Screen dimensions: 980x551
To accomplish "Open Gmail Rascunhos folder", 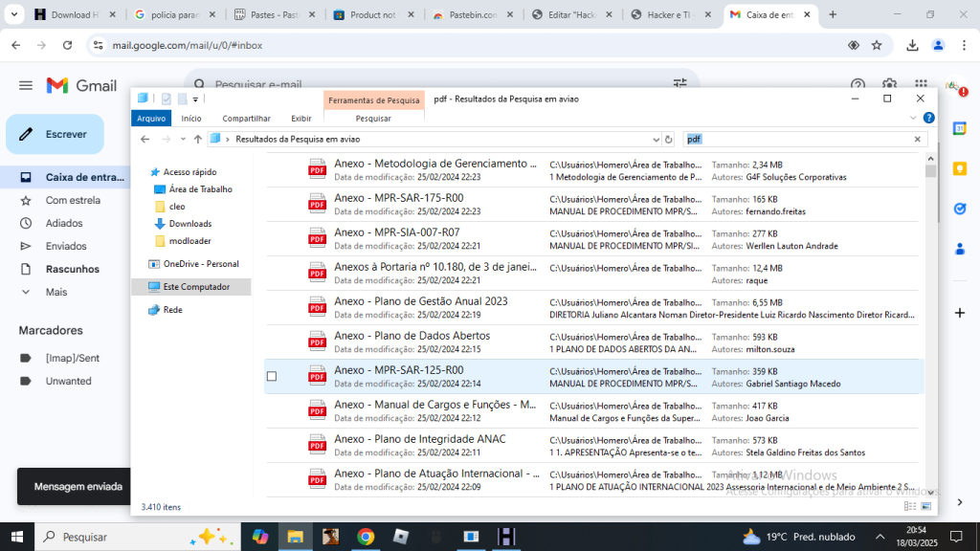I will (x=72, y=269).
